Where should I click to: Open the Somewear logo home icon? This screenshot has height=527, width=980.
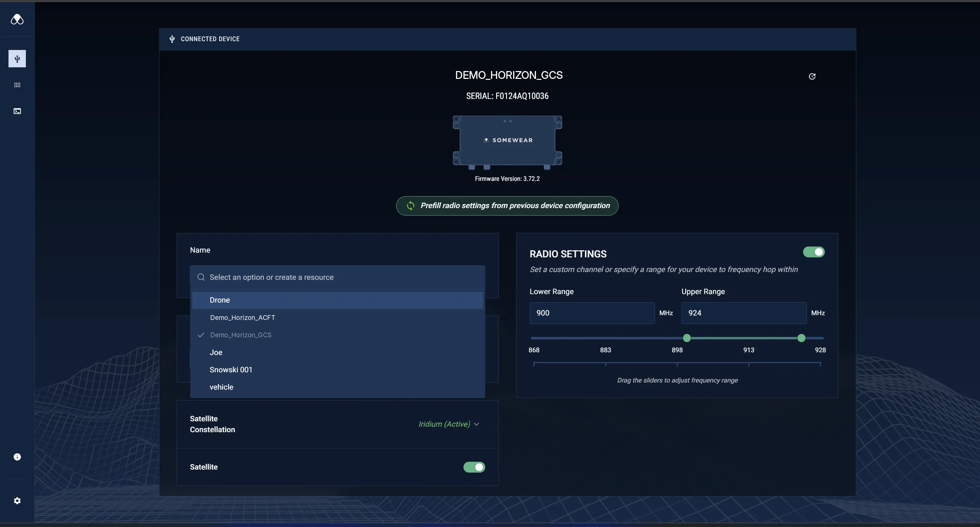[17, 19]
